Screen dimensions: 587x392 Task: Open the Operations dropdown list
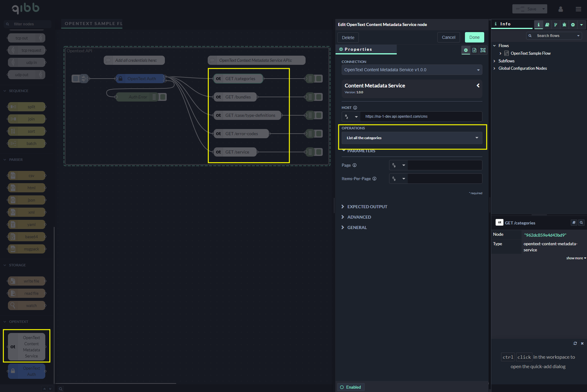point(412,138)
